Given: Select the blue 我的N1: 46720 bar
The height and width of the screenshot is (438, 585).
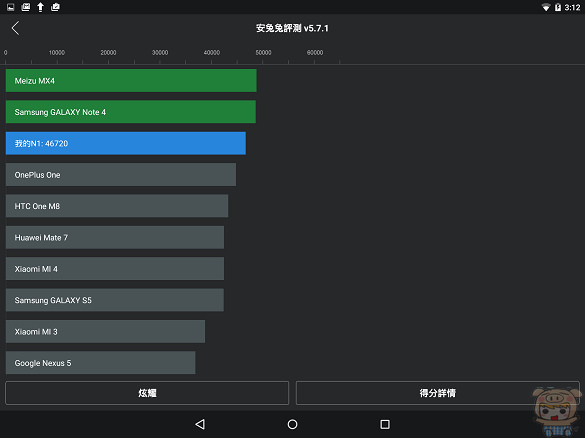Looking at the screenshot, I should click(x=126, y=143).
